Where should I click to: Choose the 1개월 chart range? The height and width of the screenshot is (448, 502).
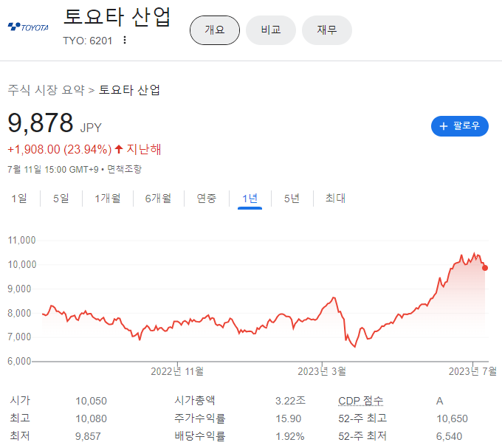(x=108, y=199)
